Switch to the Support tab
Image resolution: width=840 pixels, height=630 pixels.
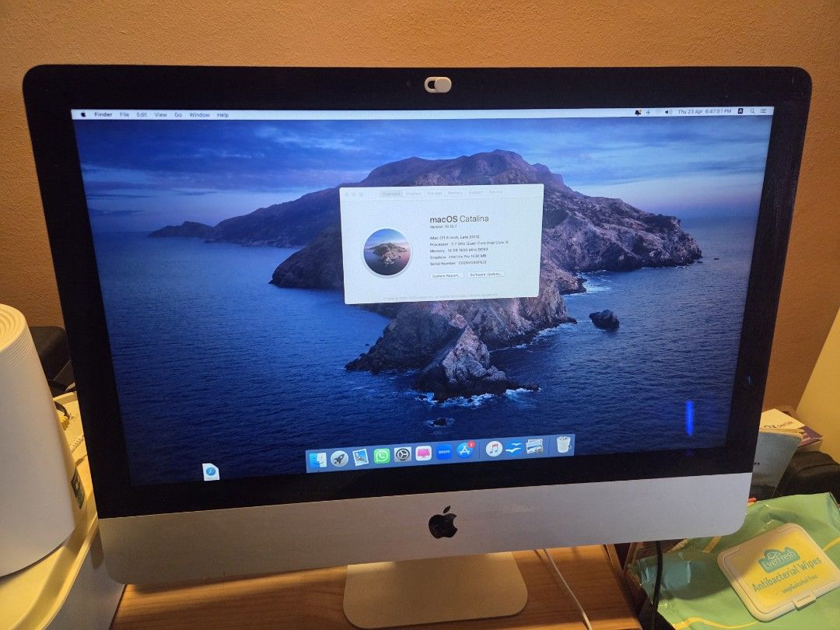(476, 192)
